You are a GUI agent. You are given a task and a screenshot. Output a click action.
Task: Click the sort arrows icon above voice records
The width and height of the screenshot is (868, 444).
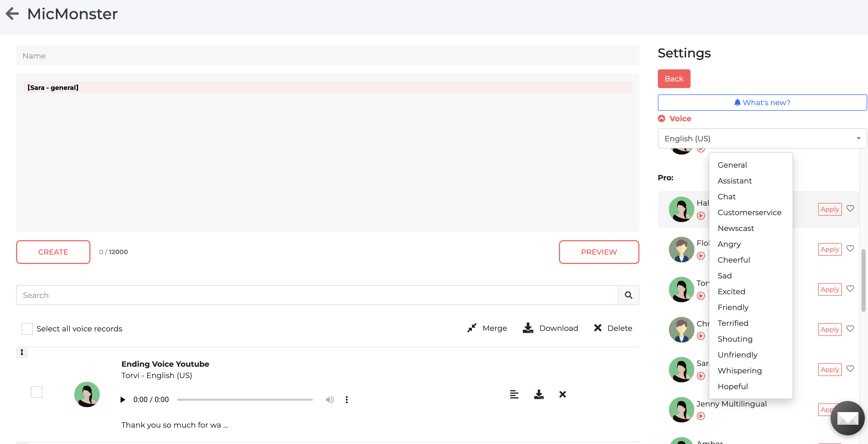coord(22,352)
